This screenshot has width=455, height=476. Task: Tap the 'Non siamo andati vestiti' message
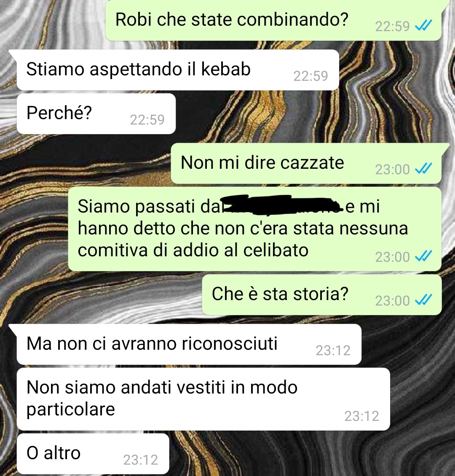coord(203,399)
